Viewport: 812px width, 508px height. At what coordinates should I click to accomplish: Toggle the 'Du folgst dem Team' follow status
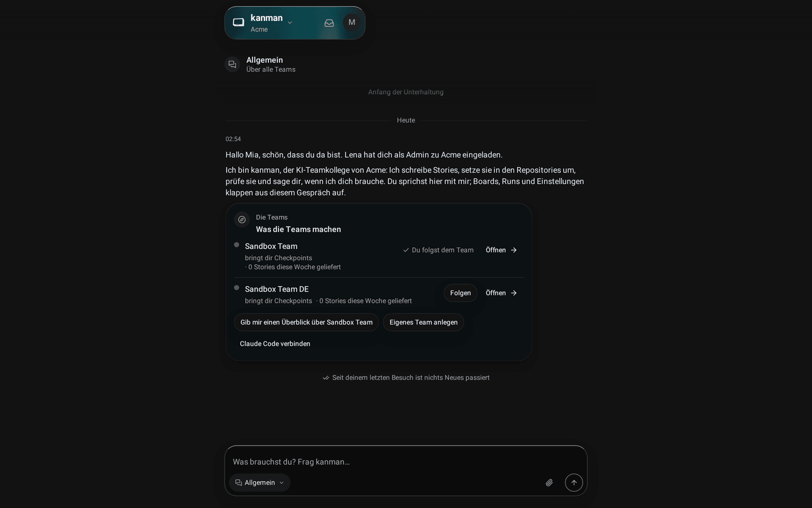[x=438, y=250]
